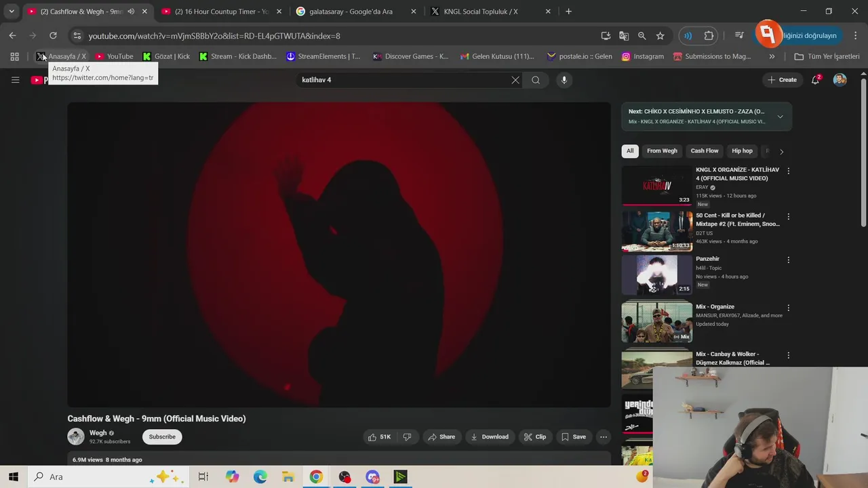Open Copilot from the taskbar
868x488 pixels.
(x=233, y=476)
